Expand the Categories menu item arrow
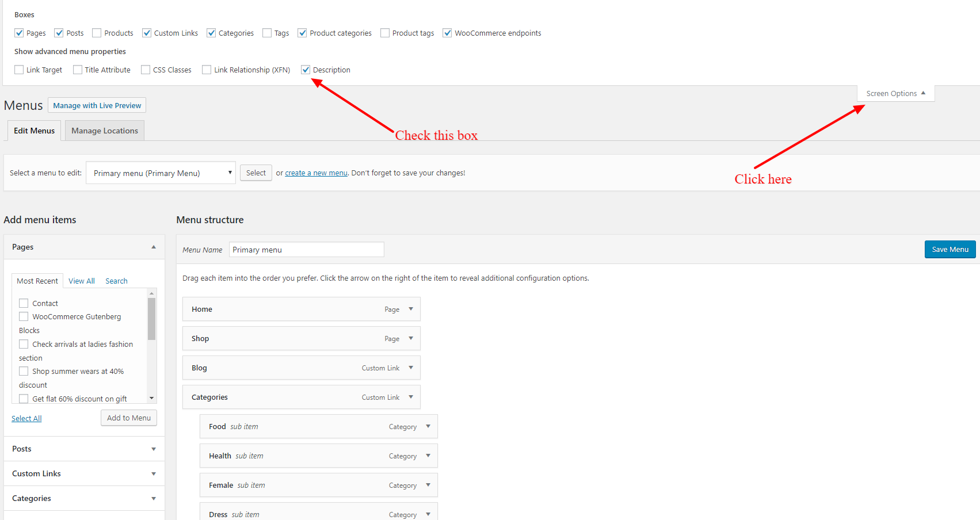The width and height of the screenshot is (980, 520). point(411,397)
